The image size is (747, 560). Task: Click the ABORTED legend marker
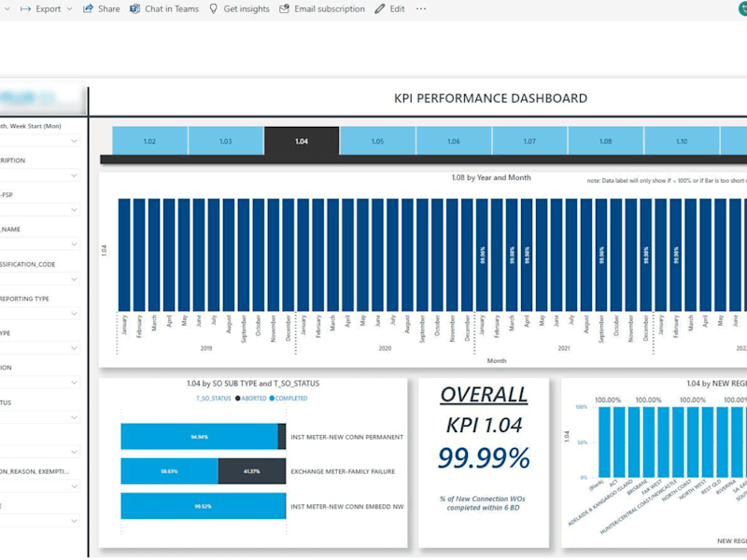(238, 399)
